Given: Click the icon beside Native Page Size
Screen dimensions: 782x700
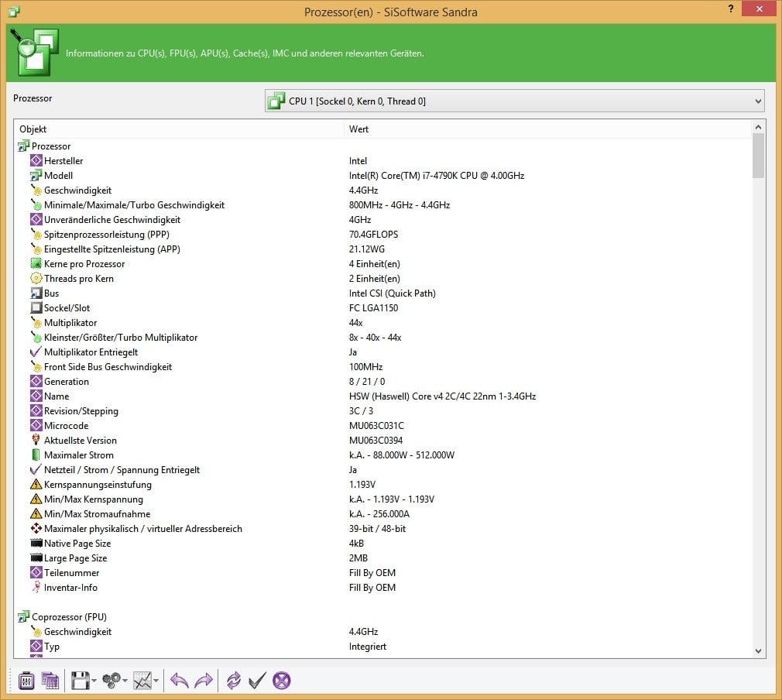Looking at the screenshot, I should (36, 544).
